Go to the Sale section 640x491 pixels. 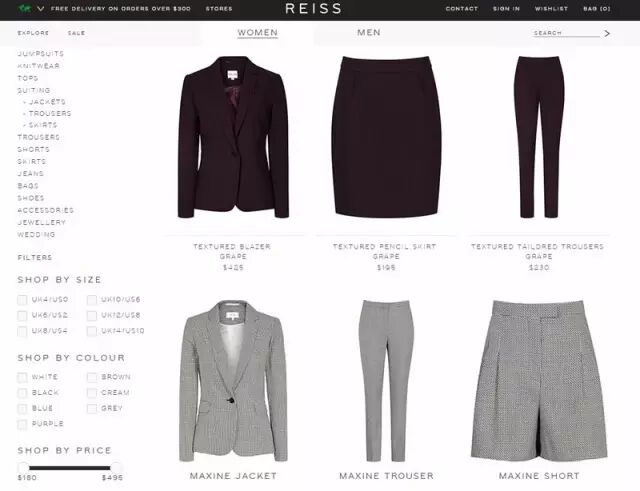[76, 33]
